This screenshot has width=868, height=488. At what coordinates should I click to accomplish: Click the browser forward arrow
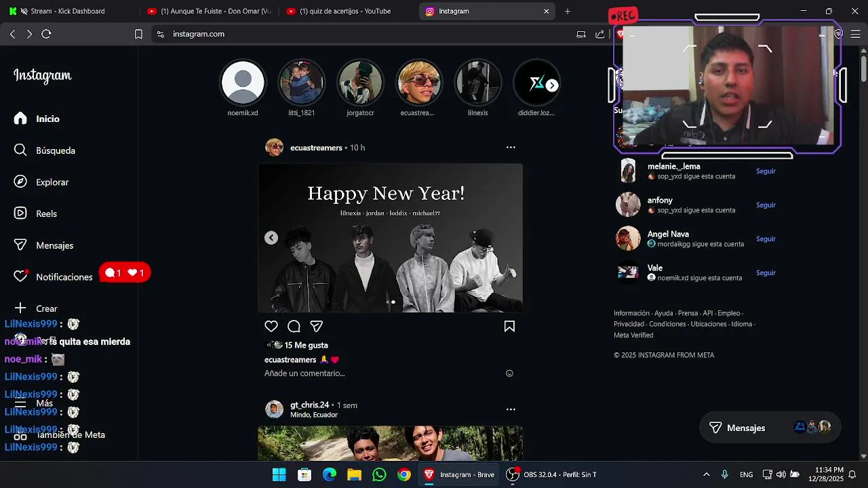coord(29,34)
